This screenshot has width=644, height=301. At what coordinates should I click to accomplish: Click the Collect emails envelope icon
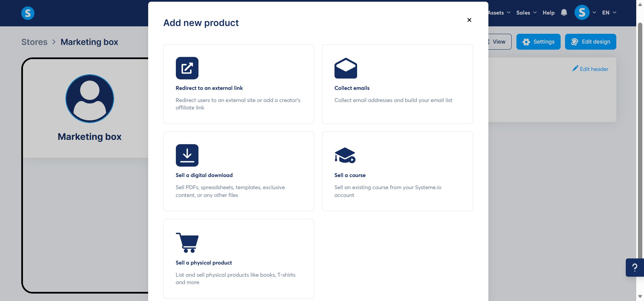346,68
